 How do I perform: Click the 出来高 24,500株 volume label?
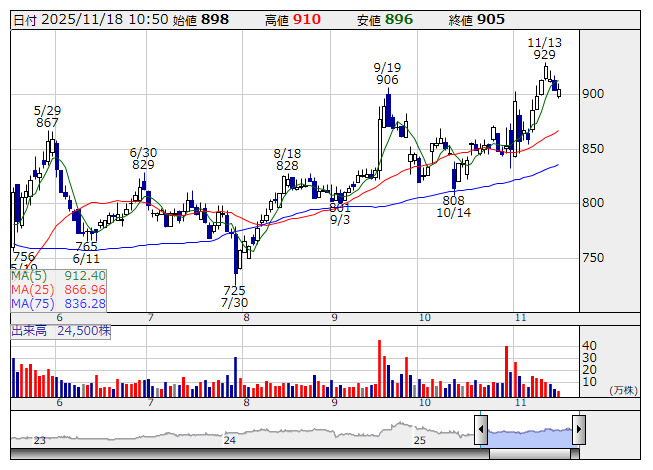pyautogui.click(x=61, y=331)
